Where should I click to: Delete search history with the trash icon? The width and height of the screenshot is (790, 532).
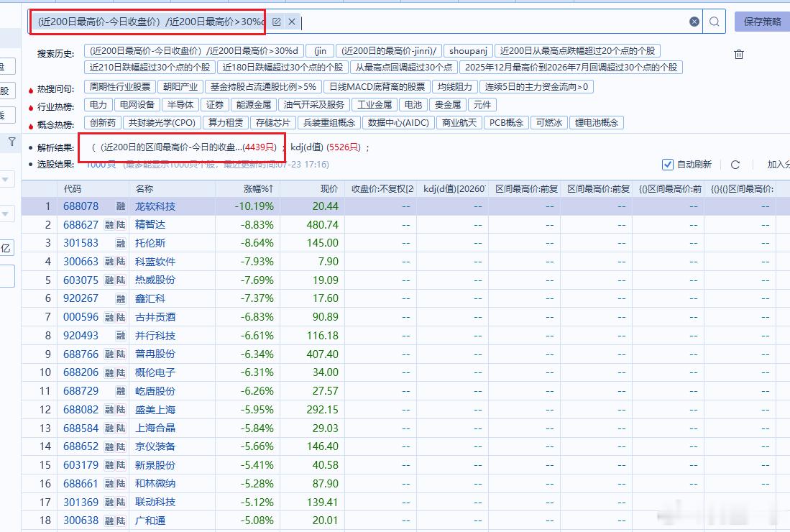(x=739, y=54)
